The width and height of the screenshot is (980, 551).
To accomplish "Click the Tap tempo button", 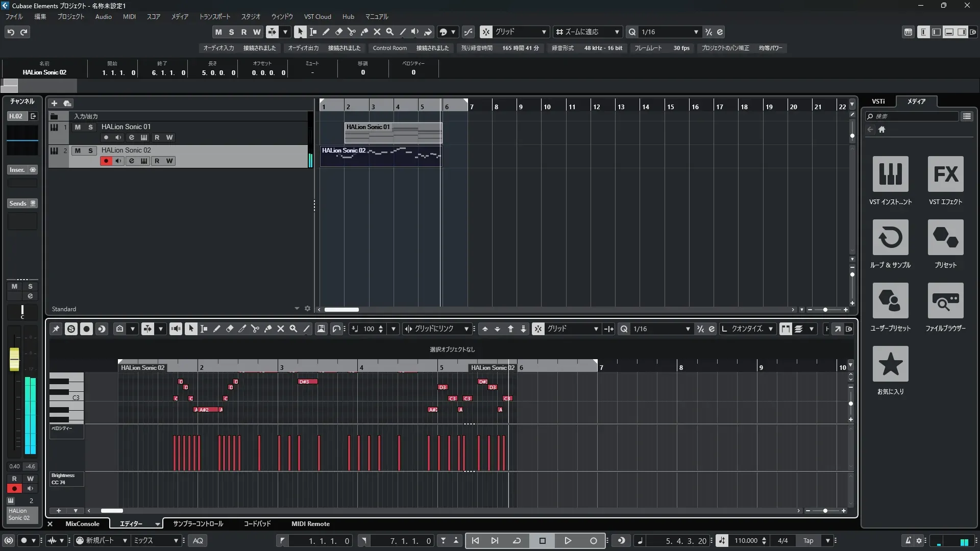I will 808,540.
